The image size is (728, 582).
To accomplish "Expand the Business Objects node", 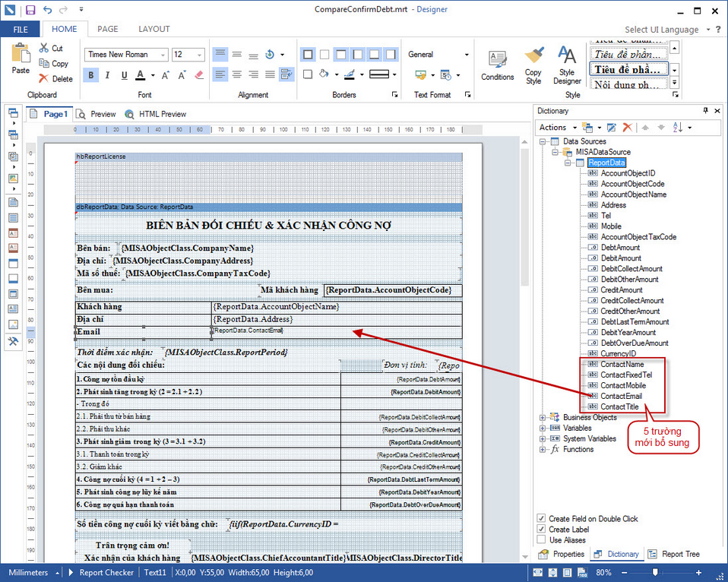I will click(x=543, y=417).
